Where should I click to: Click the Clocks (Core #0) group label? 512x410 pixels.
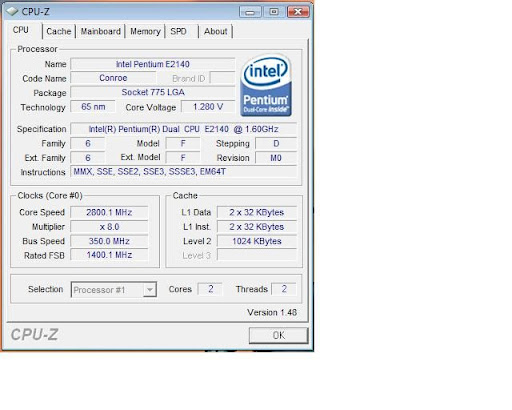click(50, 196)
